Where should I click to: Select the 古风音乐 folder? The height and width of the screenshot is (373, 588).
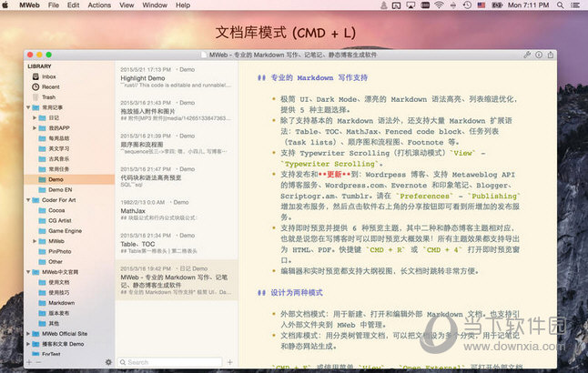[x=58, y=159]
